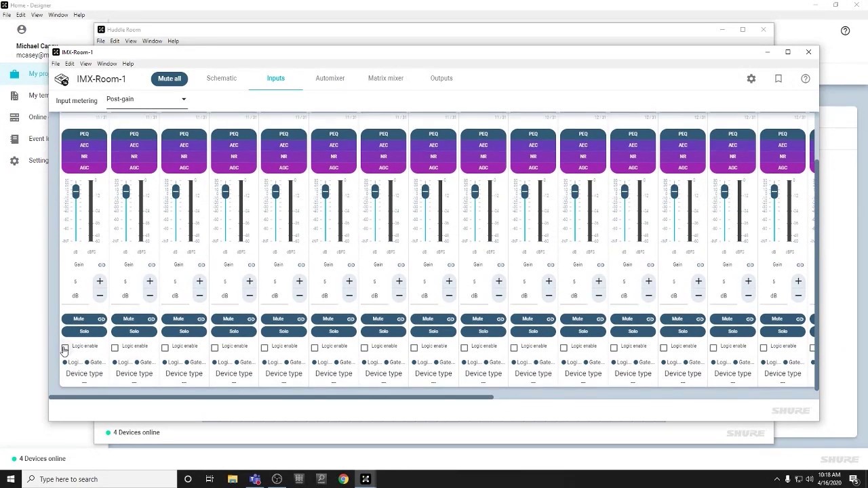Open the AGC block on the seventh channel
Image resolution: width=868 pixels, height=488 pixels.
tap(383, 167)
